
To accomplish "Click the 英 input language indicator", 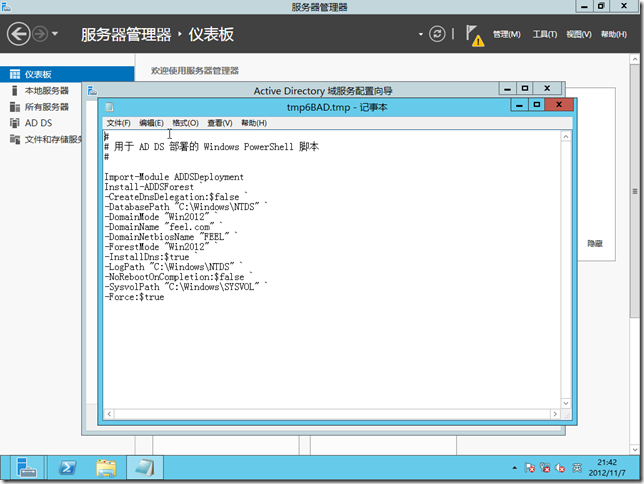I will pyautogui.click(x=577, y=468).
